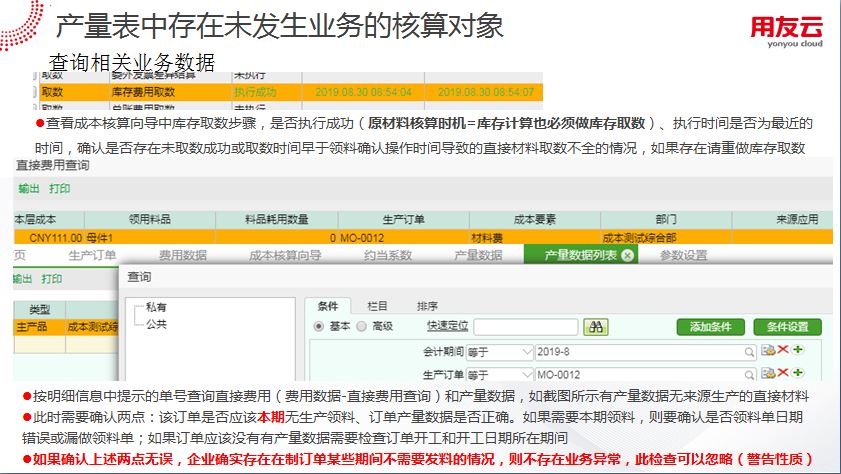
Task: Close the 产量数据列表 tab
Action: click(x=627, y=255)
